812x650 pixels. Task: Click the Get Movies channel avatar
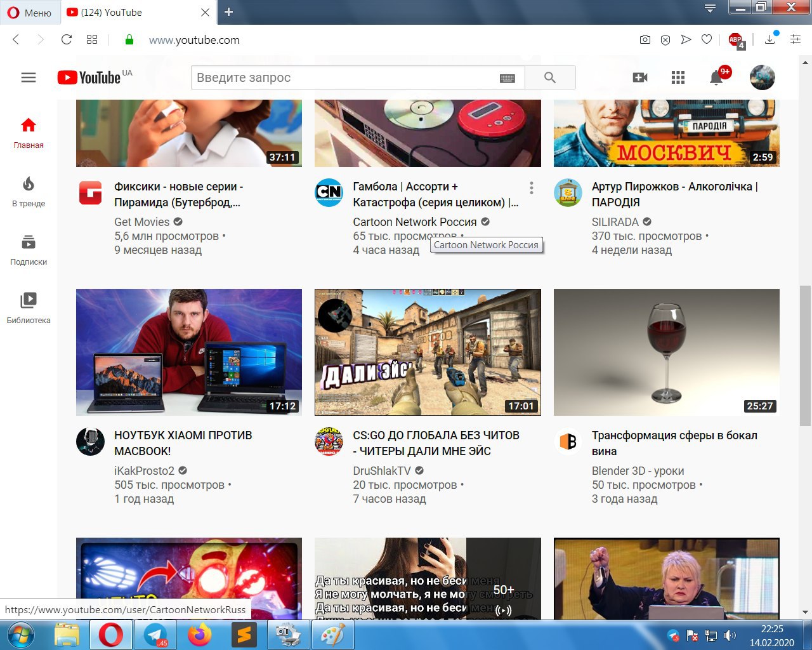[x=90, y=193]
